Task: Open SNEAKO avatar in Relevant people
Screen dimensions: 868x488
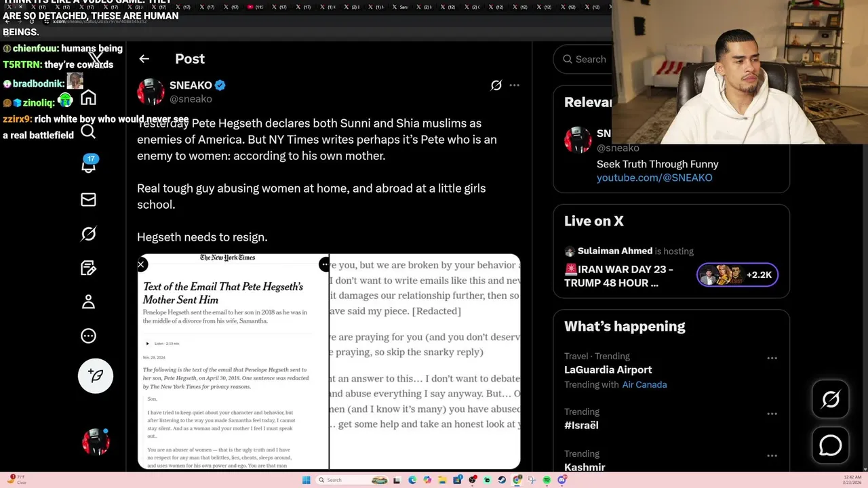Action: (x=578, y=140)
